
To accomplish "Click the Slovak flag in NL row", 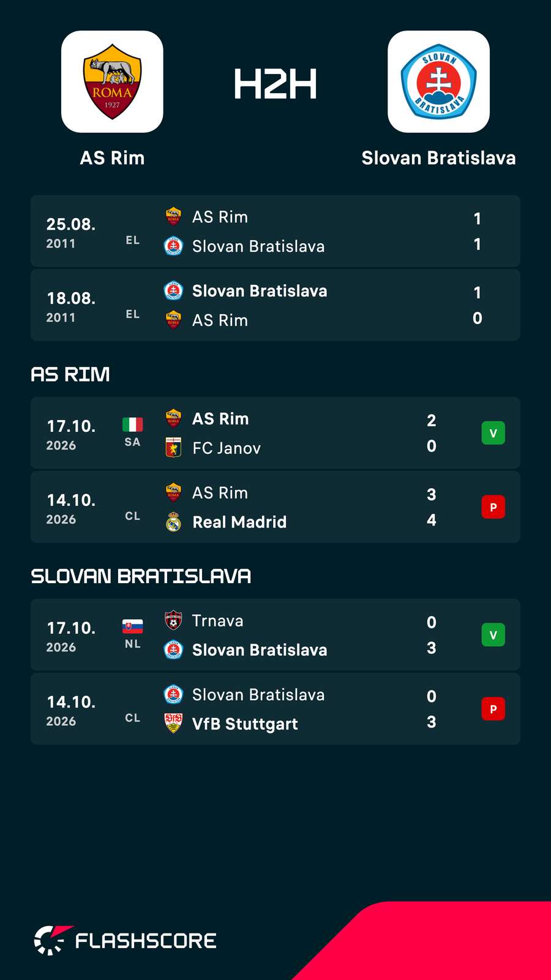I will [x=133, y=627].
